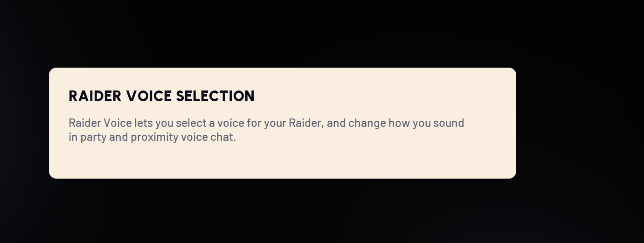Click the word "in" starting the second line
The width and height of the screenshot is (644, 243).
[x=73, y=137]
